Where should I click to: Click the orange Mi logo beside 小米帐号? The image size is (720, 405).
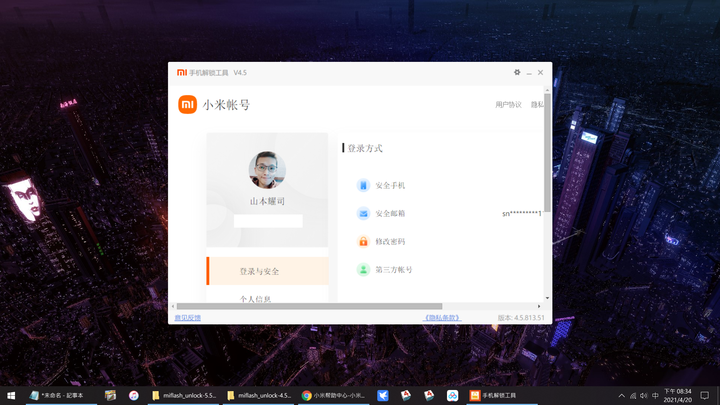[187, 105]
